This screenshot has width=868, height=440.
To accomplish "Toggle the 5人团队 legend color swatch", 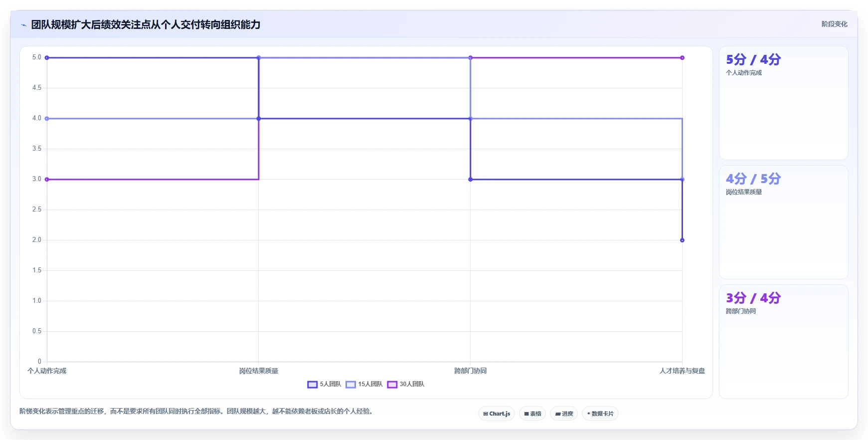I will coord(313,384).
